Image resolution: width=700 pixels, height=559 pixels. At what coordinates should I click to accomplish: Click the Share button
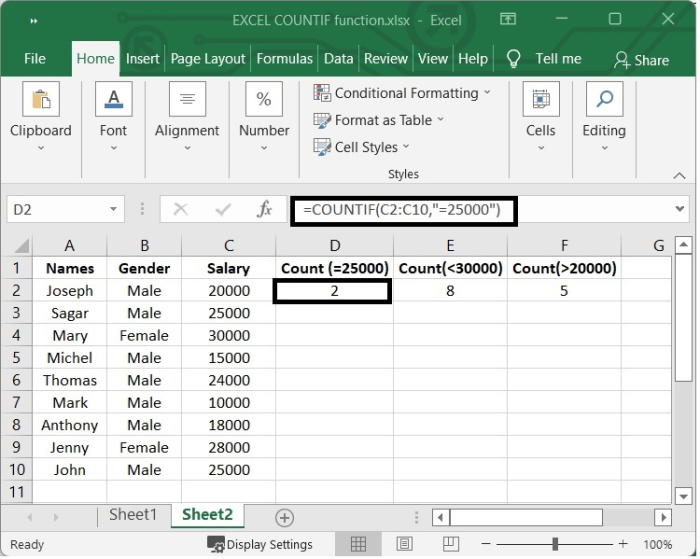click(x=641, y=60)
